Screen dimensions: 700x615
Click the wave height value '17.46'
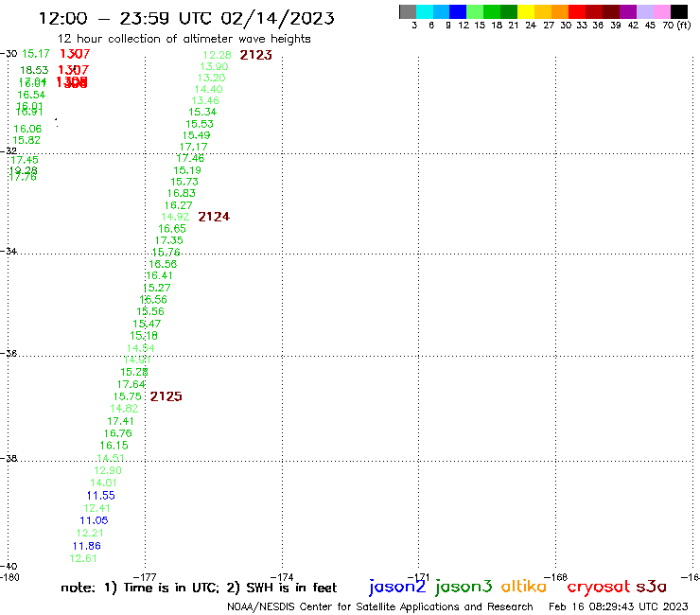click(x=190, y=158)
